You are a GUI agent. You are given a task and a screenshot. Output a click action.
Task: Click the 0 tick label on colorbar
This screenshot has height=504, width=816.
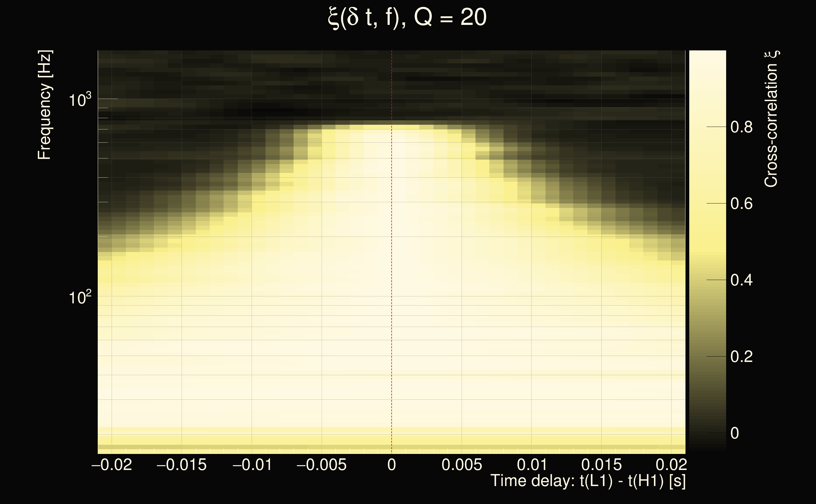point(735,433)
